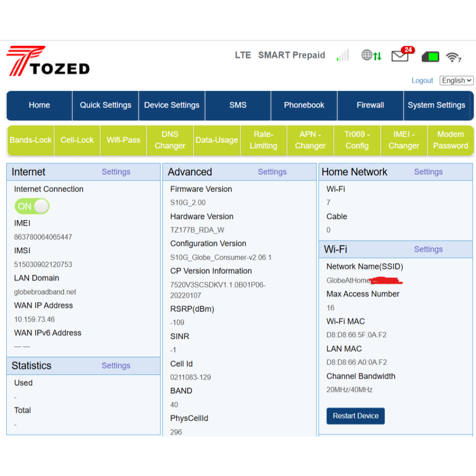The image size is (476, 476).
Task: Click the Tozed logo
Action: [48, 61]
